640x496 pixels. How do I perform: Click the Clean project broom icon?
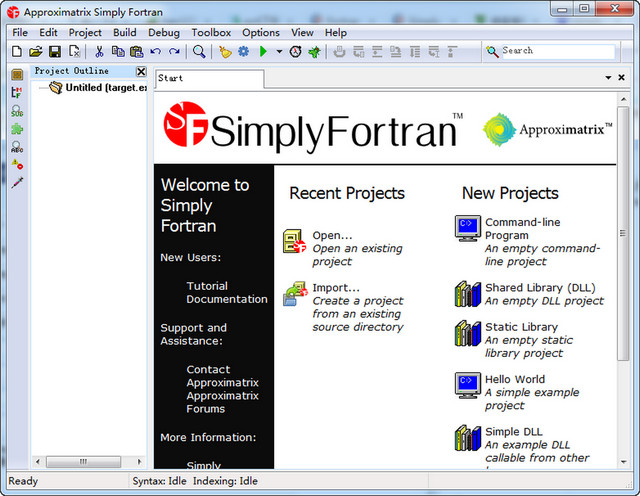[x=225, y=51]
